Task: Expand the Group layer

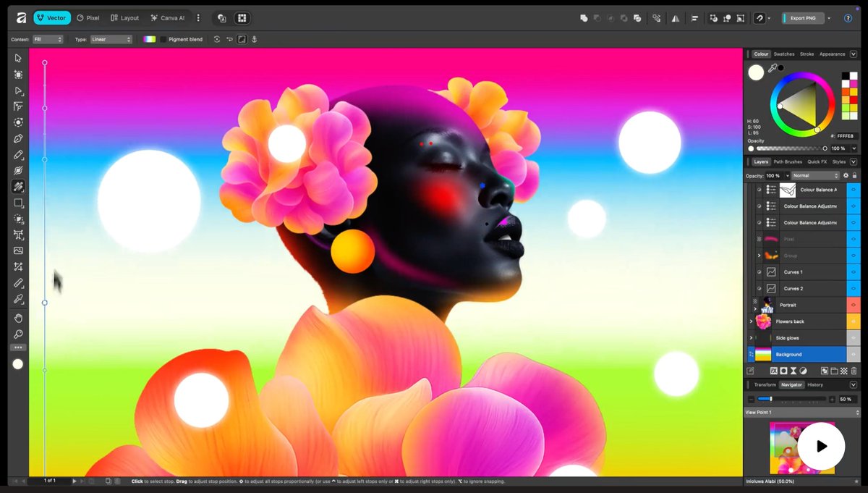Action: coord(759,255)
